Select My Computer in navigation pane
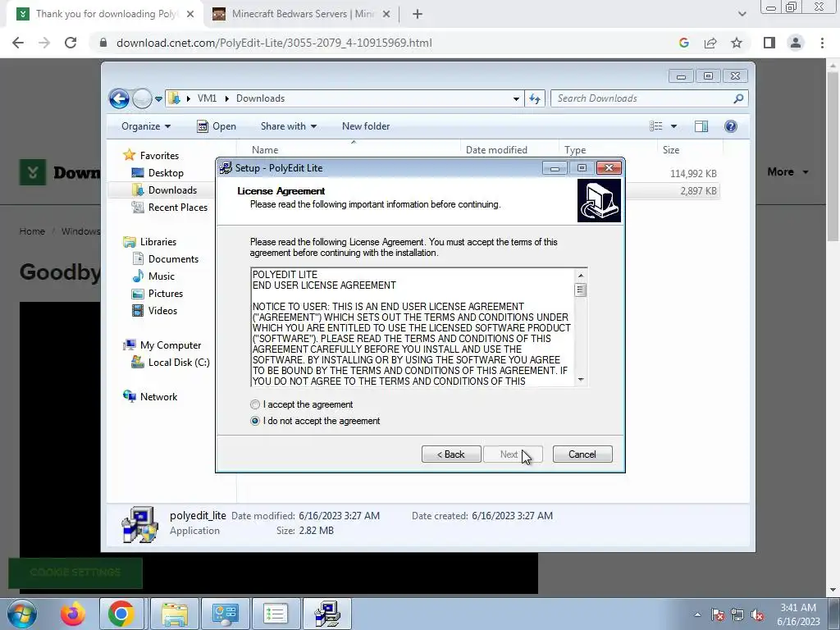Screen dimensions: 840x630 tap(171, 345)
